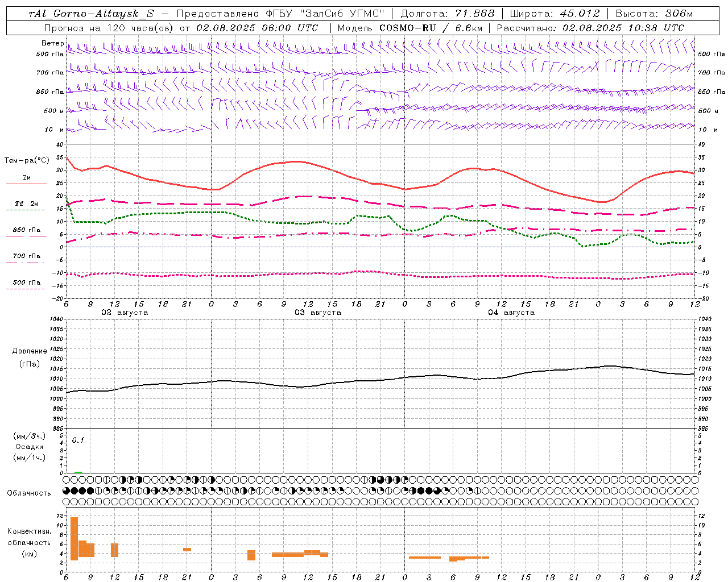Click the 04 августа date label
This screenshot has height=582, width=728.
(511, 313)
